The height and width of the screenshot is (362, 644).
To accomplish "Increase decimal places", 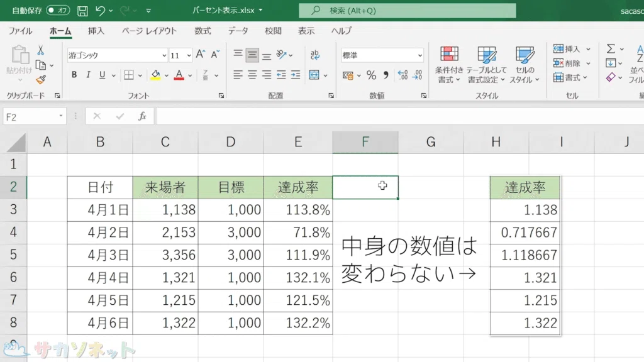I will coord(403,75).
